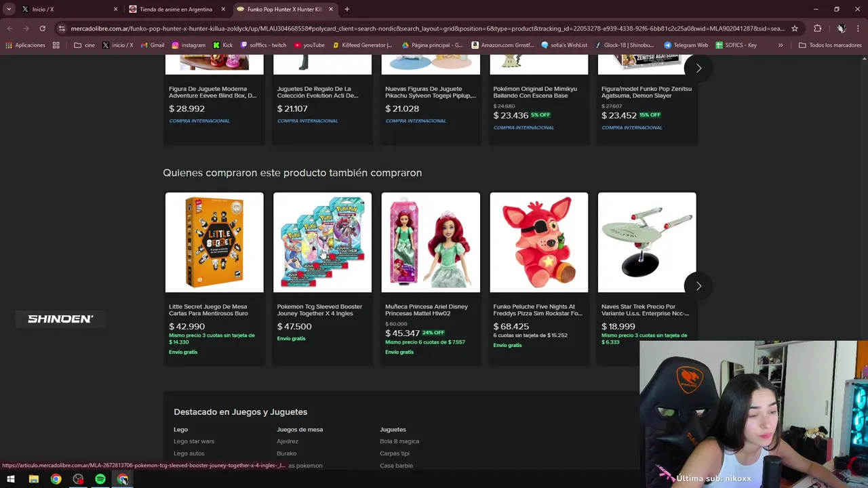Open the Lego autos footer link

click(189, 453)
